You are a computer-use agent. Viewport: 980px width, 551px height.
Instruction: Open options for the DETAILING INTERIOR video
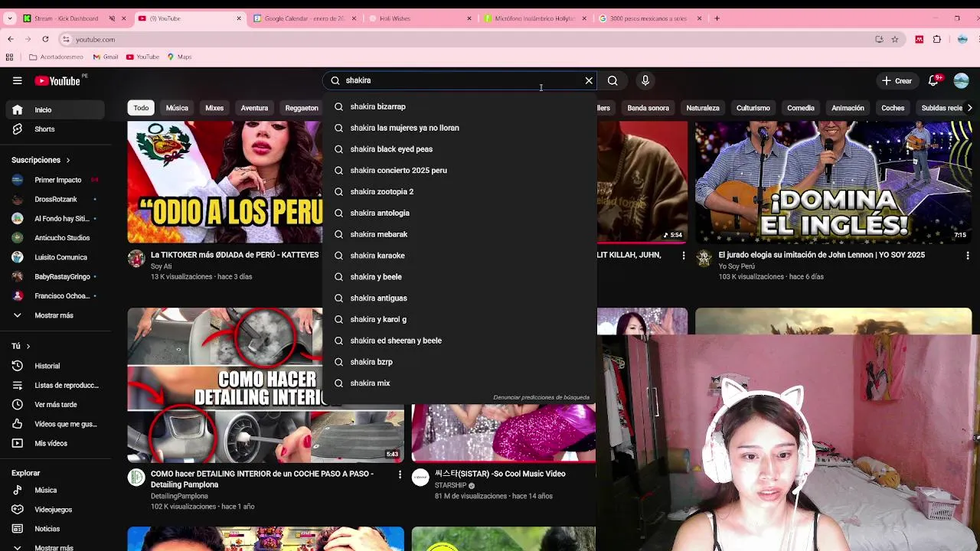coord(400,474)
